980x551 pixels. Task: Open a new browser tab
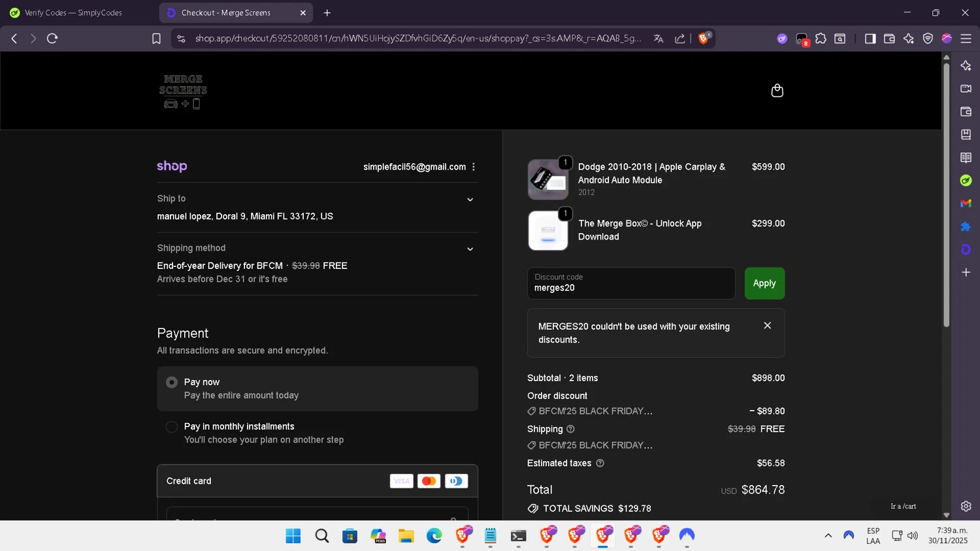[x=327, y=12]
